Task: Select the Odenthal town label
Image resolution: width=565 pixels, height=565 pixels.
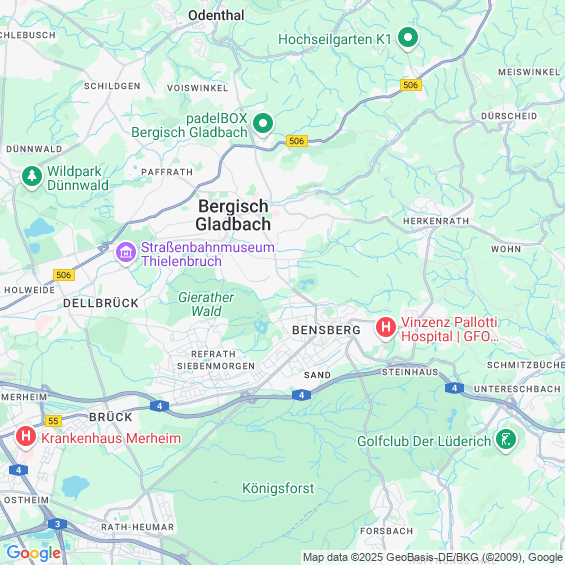Action: tap(216, 15)
